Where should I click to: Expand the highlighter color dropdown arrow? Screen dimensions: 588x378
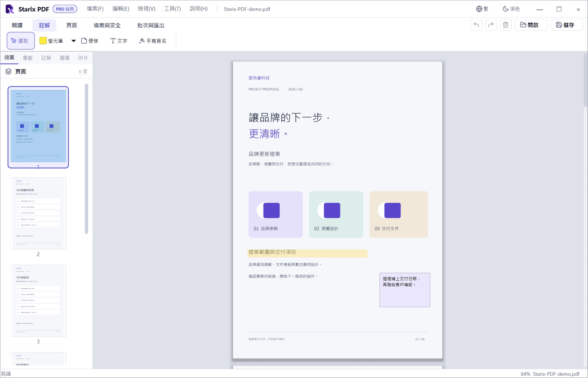[74, 41]
